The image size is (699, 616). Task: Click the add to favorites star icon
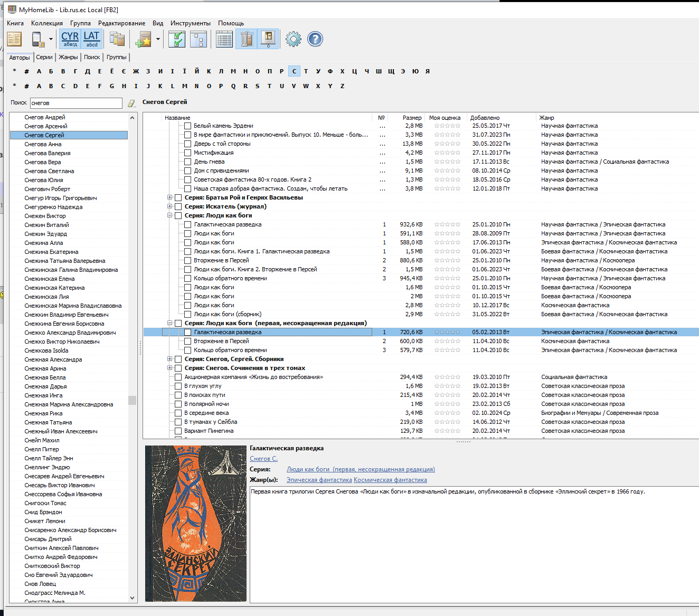pyautogui.click(x=143, y=39)
